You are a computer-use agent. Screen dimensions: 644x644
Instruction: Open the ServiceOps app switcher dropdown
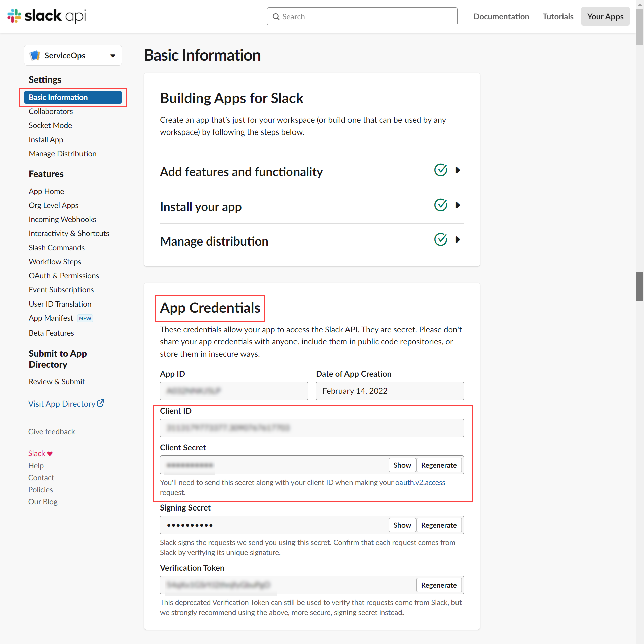(x=112, y=55)
